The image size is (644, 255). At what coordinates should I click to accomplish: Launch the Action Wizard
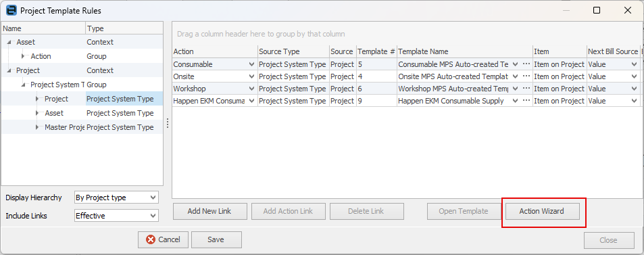tap(542, 212)
